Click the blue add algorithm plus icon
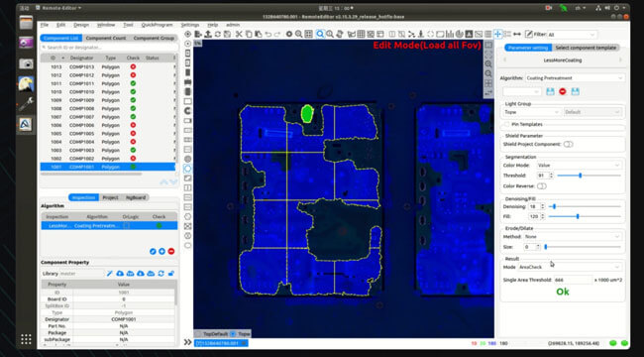Screen dimensions: 644x357 161,251
